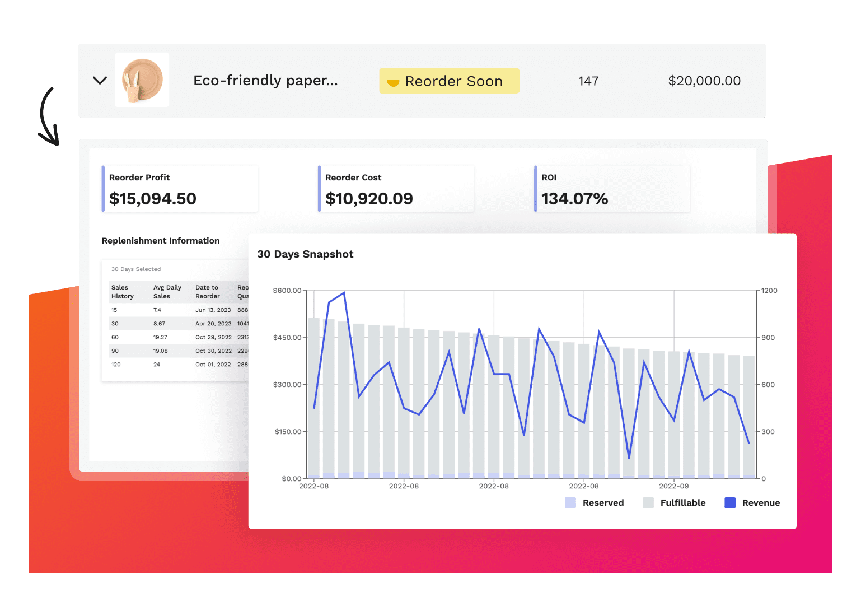The image size is (861, 616).
Task: Click the $20,000.00 amount in product row
Action: [x=704, y=81]
